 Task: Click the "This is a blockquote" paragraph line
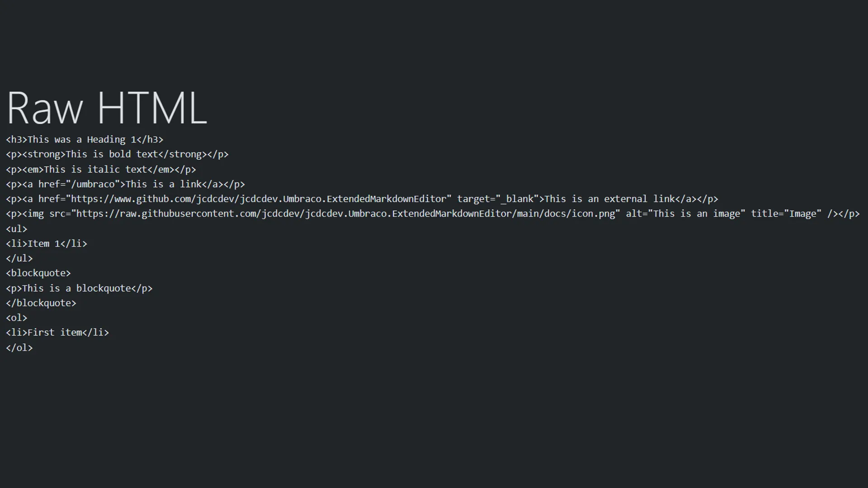(x=79, y=289)
